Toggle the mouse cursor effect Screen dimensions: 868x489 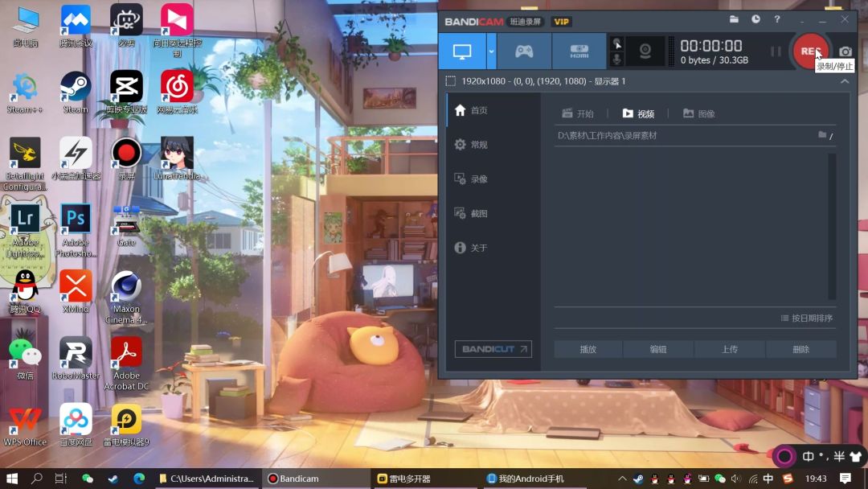pos(616,43)
